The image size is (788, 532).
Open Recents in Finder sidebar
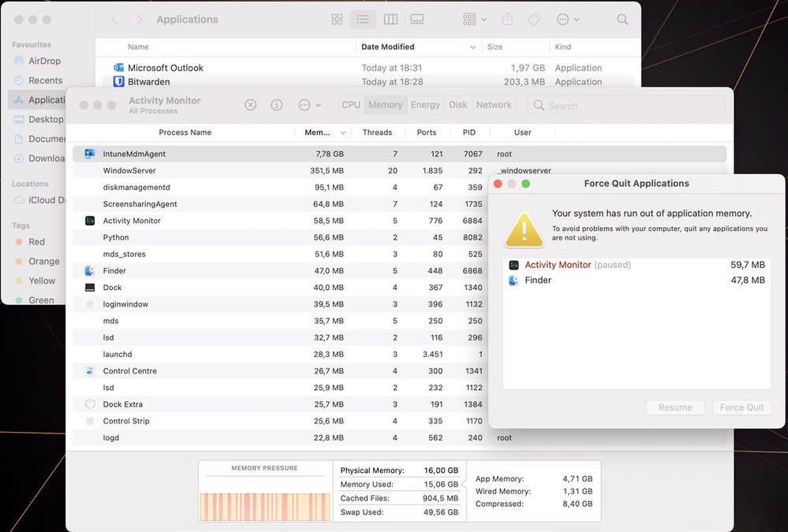pyautogui.click(x=45, y=80)
